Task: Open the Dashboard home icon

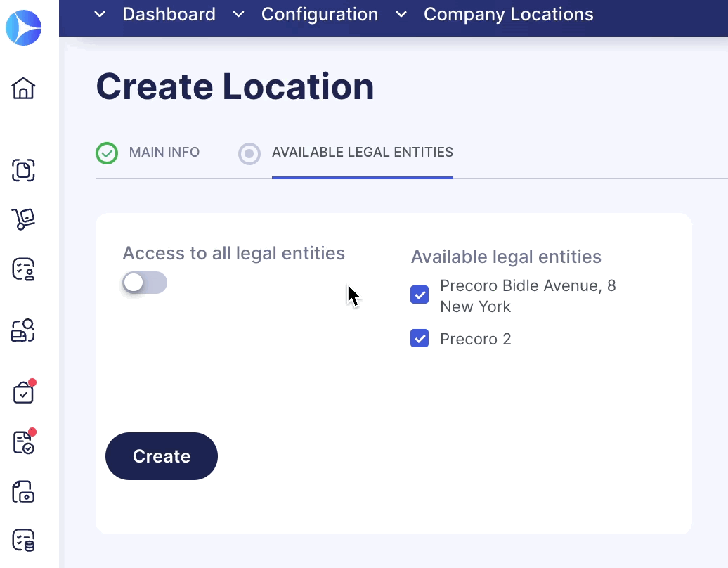Action: coord(23,88)
